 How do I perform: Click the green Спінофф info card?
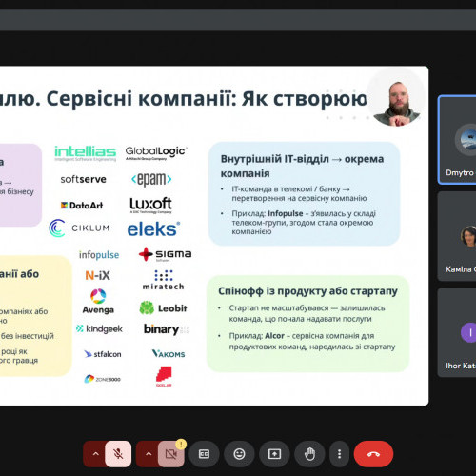click(x=307, y=324)
